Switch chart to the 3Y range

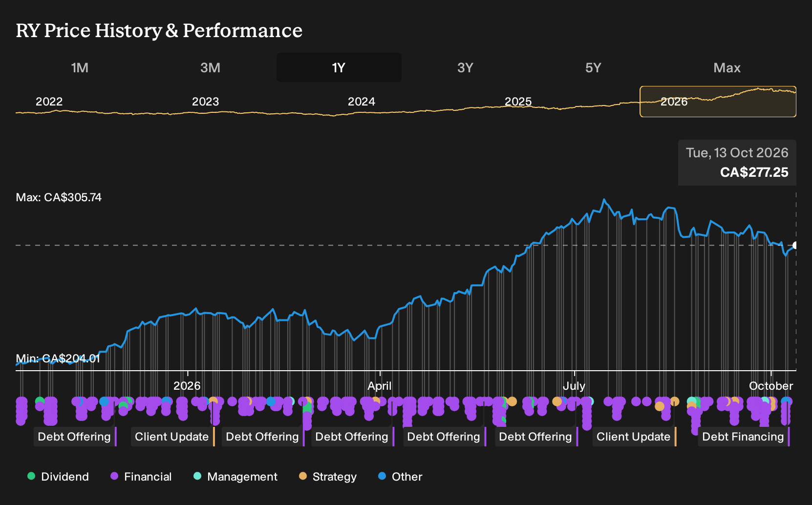(x=465, y=67)
